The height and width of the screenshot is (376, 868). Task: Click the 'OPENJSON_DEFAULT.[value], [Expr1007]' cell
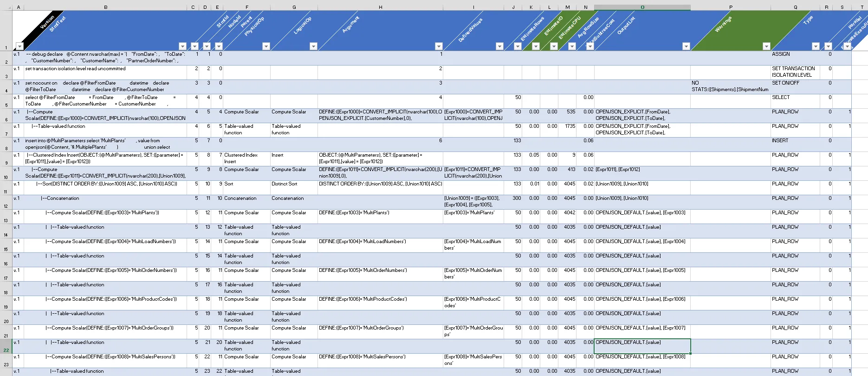(x=642, y=332)
